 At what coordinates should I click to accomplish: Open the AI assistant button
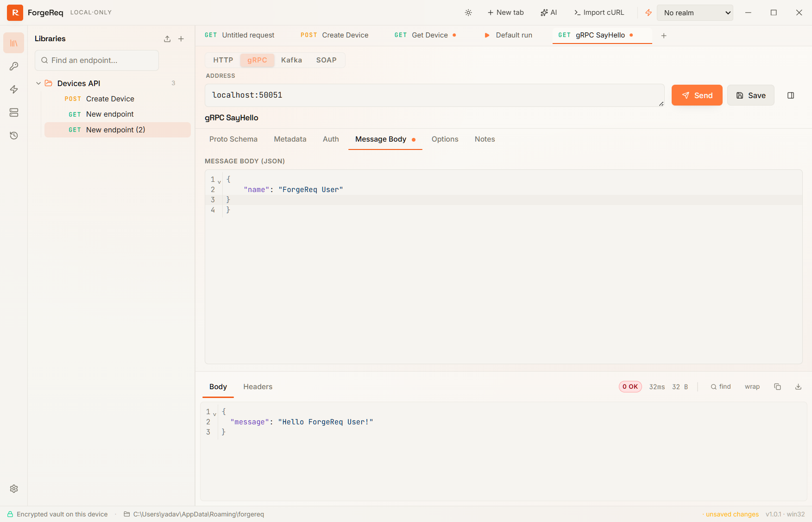click(x=548, y=12)
